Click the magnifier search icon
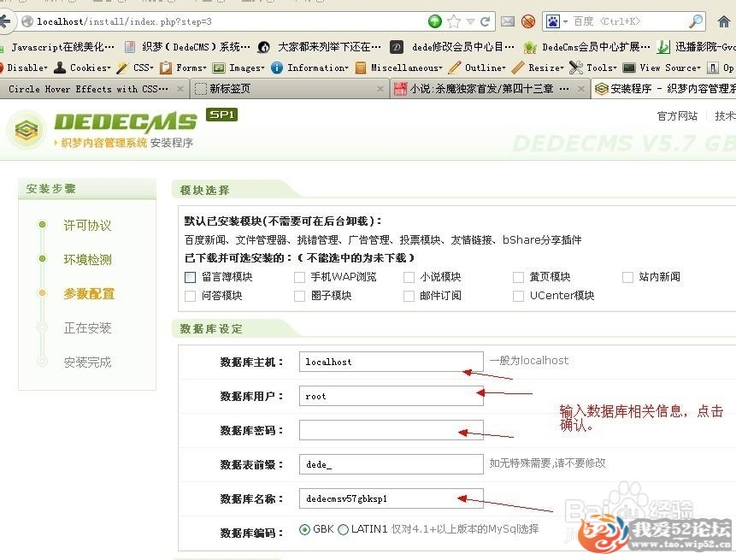The image size is (736, 560). coord(696,21)
